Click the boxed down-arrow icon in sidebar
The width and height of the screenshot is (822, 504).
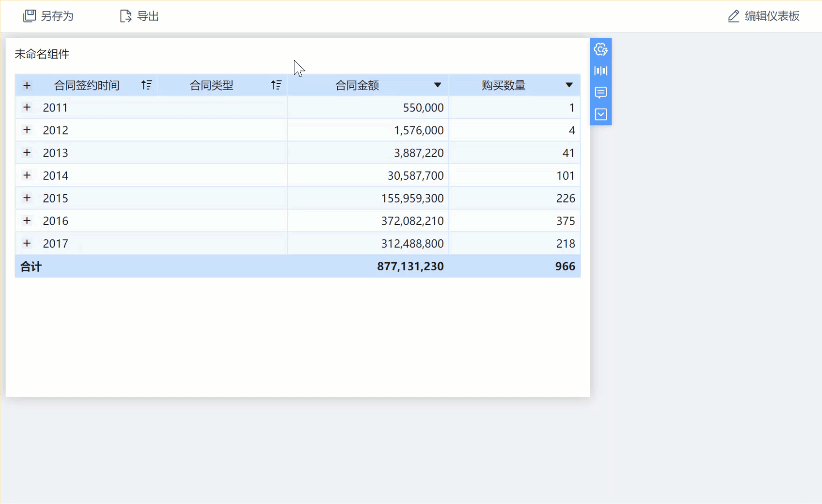point(601,114)
